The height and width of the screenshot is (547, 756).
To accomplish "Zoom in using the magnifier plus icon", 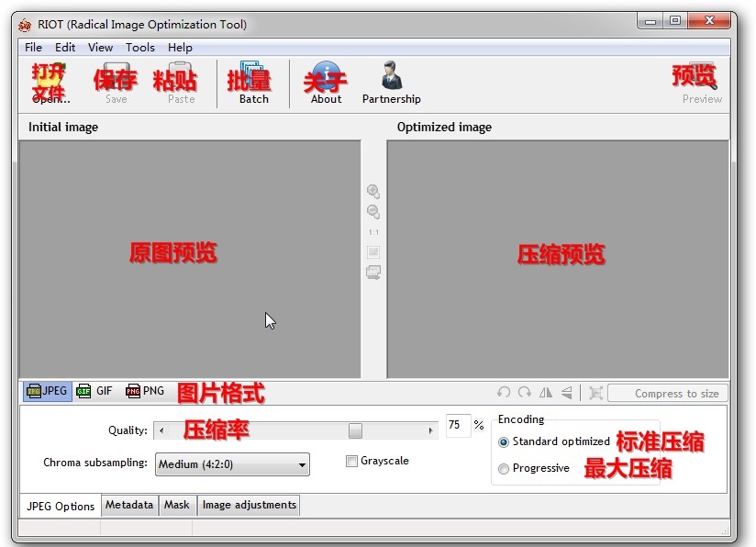I will click(x=373, y=192).
